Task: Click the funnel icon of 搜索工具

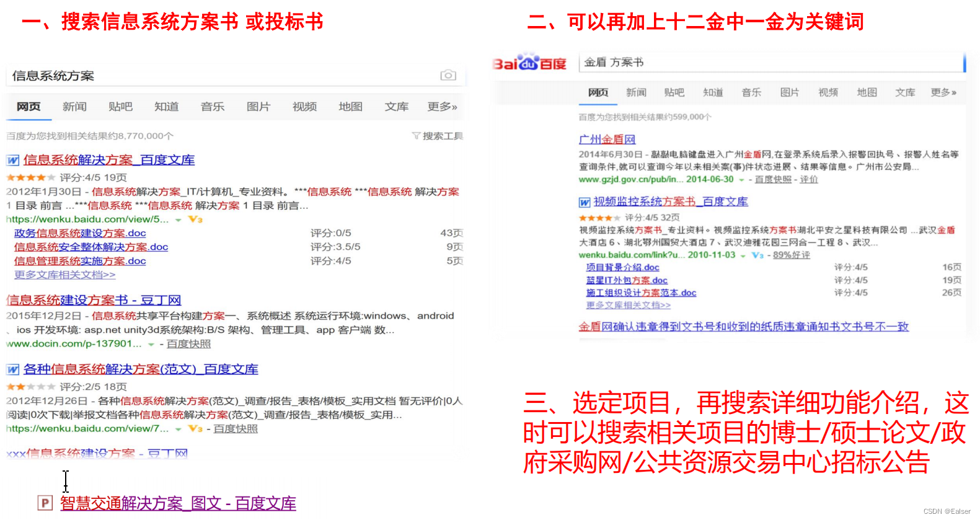Action: coord(416,136)
